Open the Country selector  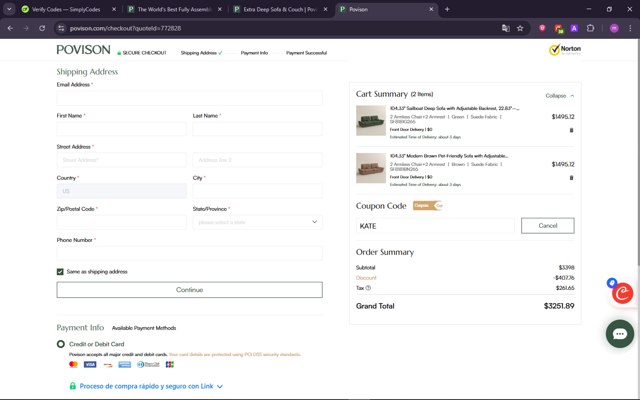(122, 191)
